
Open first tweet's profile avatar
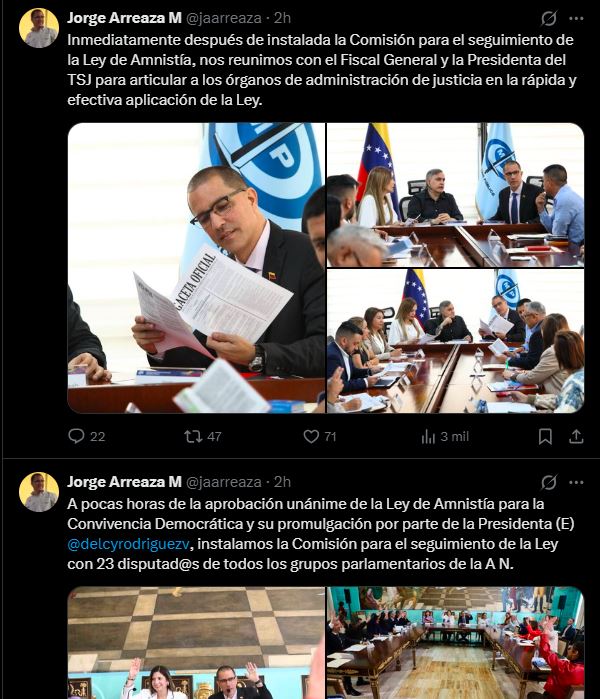pos(39,28)
